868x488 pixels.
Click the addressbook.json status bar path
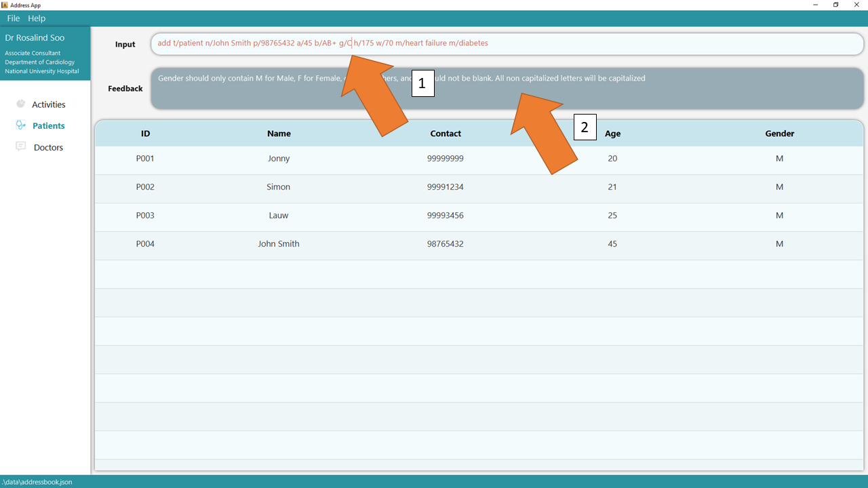37,482
